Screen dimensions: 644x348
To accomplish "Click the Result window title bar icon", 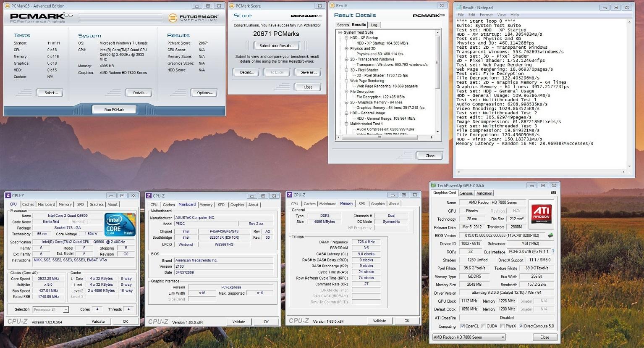I will tap(332, 5).
